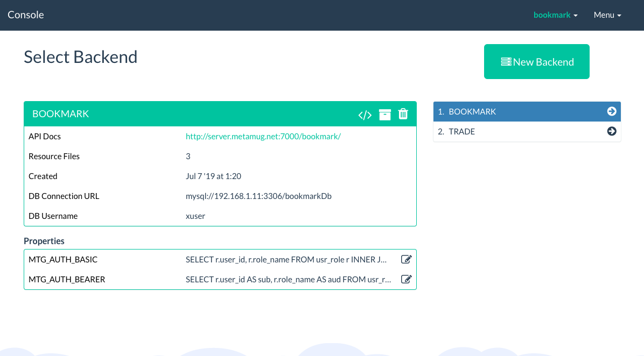This screenshot has height=356, width=644.
Task: Click the BOOKMARK panel title
Action: point(60,114)
